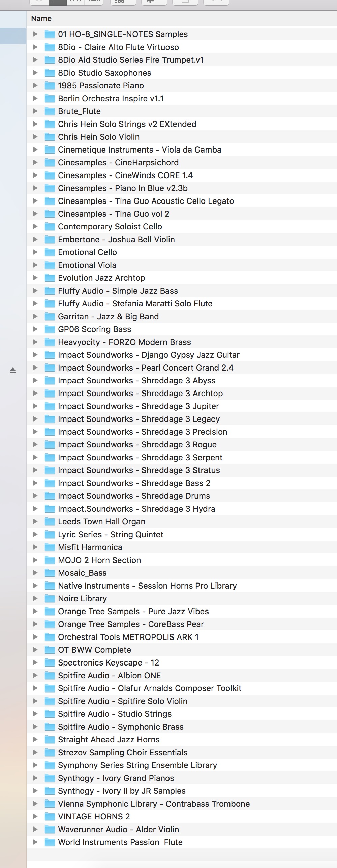Image resolution: width=337 pixels, height=868 pixels.
Task: Select 'Lyric Series - String Quintet' row
Action: coord(182,534)
